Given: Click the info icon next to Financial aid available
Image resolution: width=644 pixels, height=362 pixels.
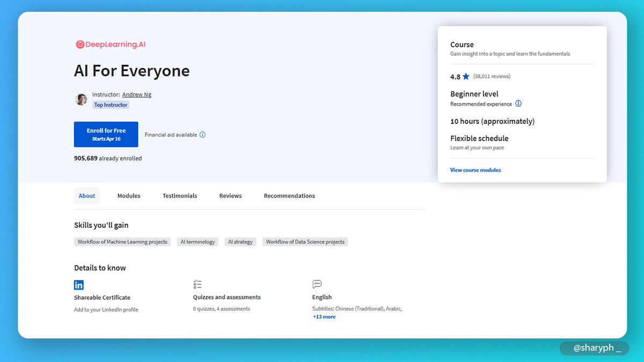Looking at the screenshot, I should coord(202,135).
